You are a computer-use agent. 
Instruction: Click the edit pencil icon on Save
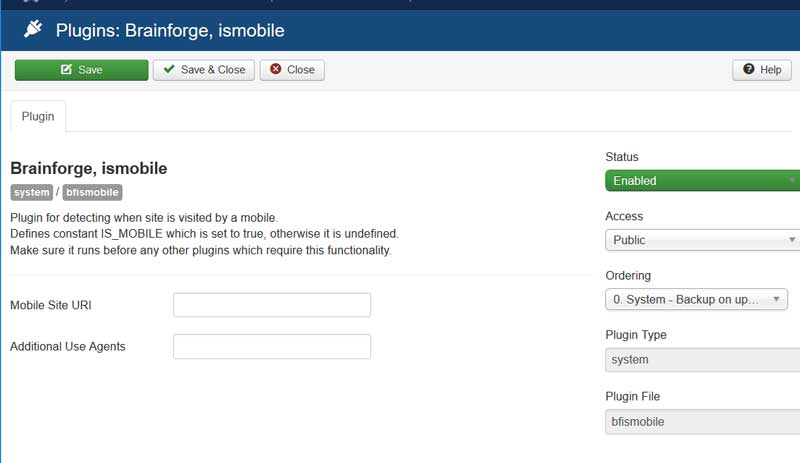coord(66,69)
